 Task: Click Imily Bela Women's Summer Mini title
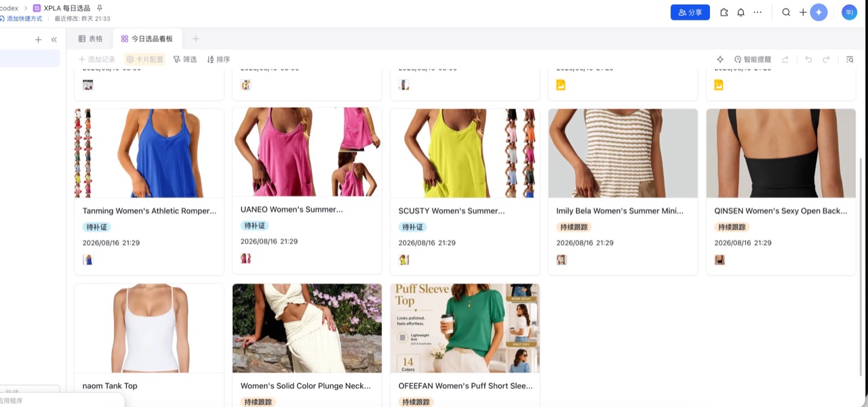620,211
